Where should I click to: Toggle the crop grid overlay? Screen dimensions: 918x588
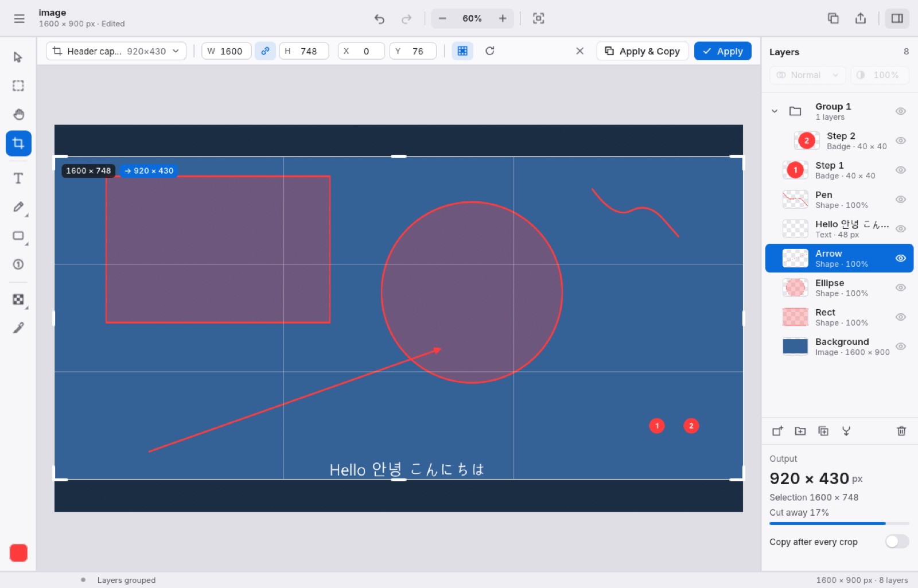tap(462, 51)
